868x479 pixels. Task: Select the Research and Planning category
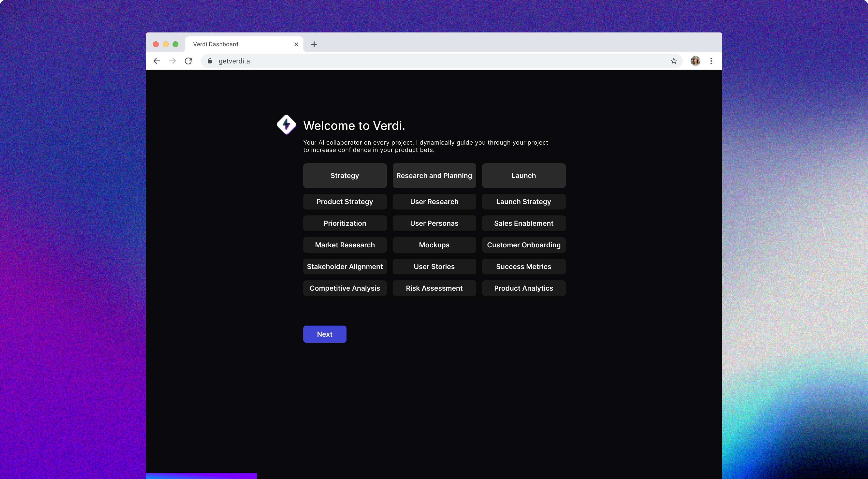pyautogui.click(x=434, y=176)
